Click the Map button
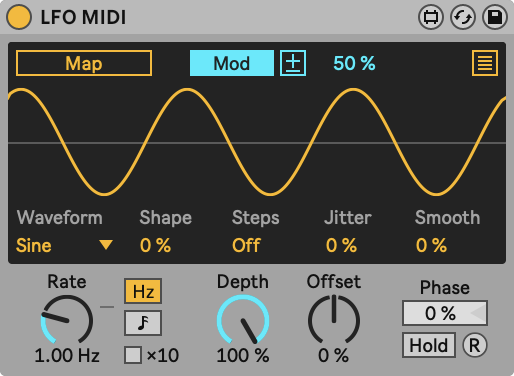 click(84, 63)
